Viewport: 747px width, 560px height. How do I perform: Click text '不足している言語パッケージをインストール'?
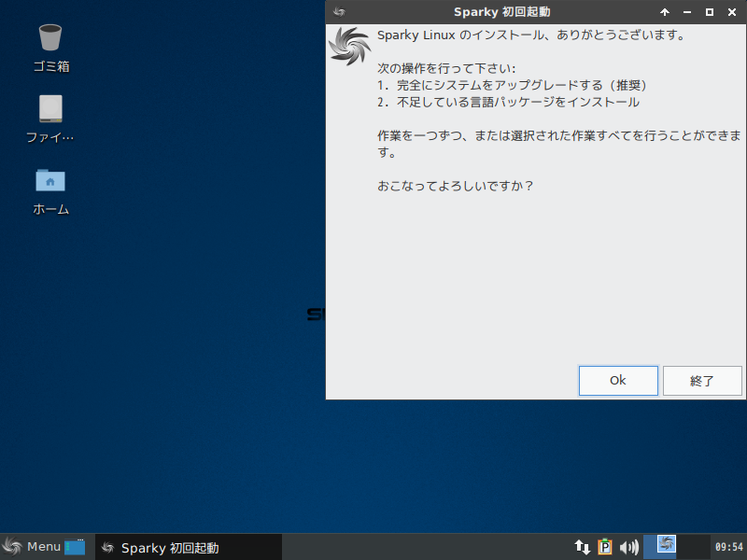click(518, 102)
